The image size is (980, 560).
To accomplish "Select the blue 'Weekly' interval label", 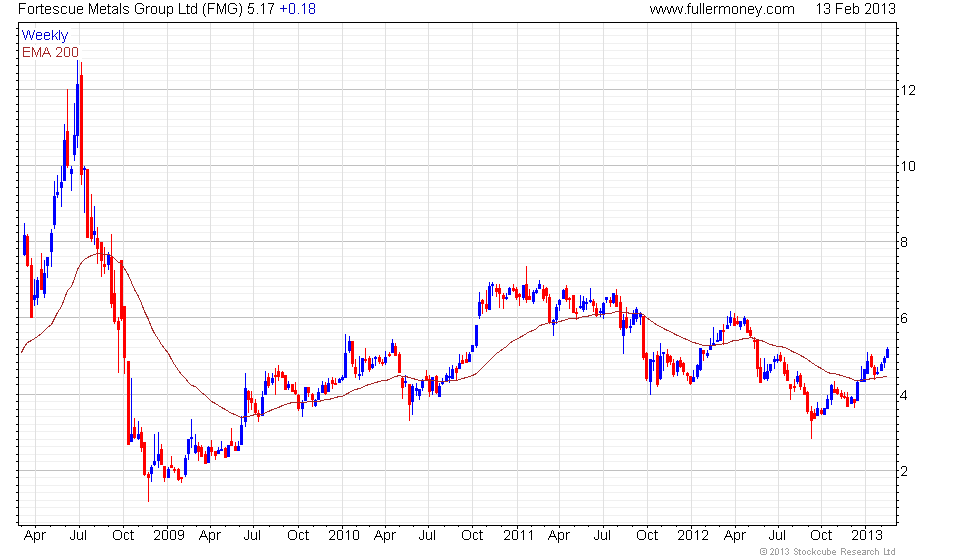I will point(45,36).
